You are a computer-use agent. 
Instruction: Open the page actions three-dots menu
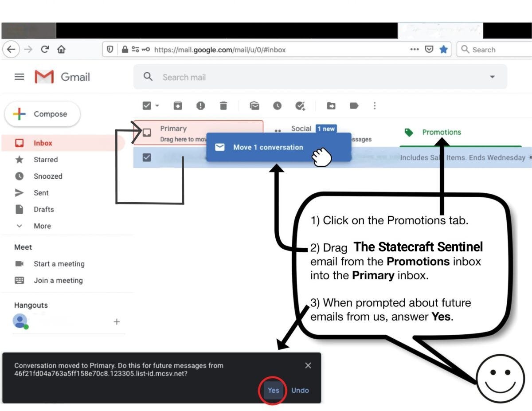415,50
